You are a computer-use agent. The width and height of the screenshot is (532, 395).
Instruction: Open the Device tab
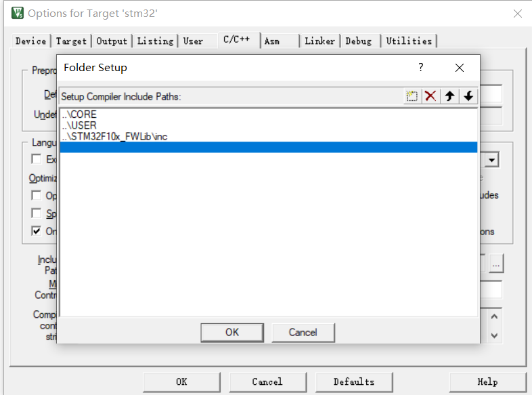(30, 41)
